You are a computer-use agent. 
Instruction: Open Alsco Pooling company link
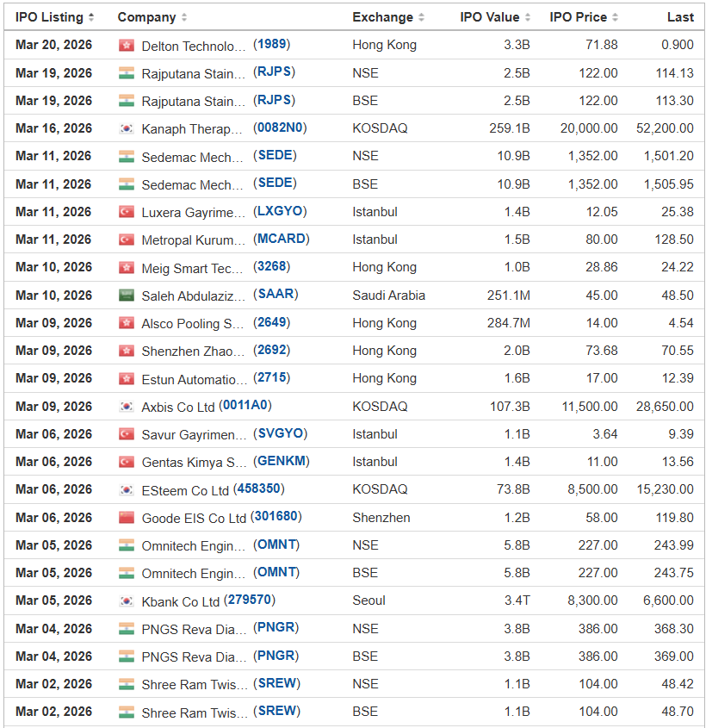[193, 324]
